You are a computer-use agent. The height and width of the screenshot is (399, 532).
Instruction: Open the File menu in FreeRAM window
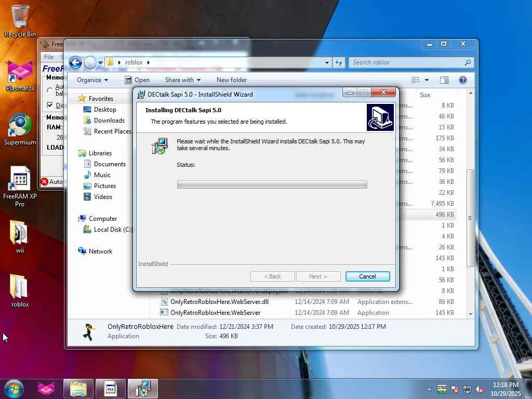(49, 57)
